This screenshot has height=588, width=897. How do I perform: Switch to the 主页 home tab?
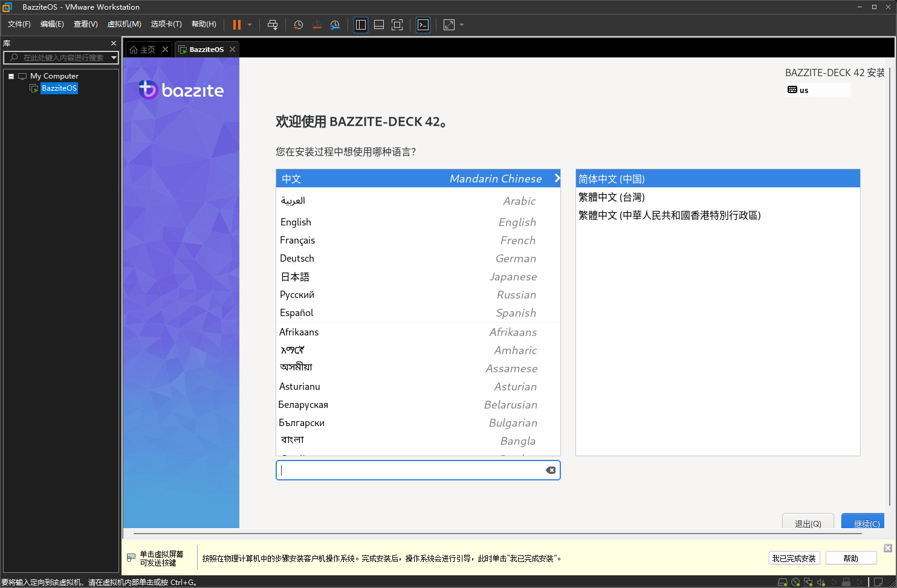point(143,50)
